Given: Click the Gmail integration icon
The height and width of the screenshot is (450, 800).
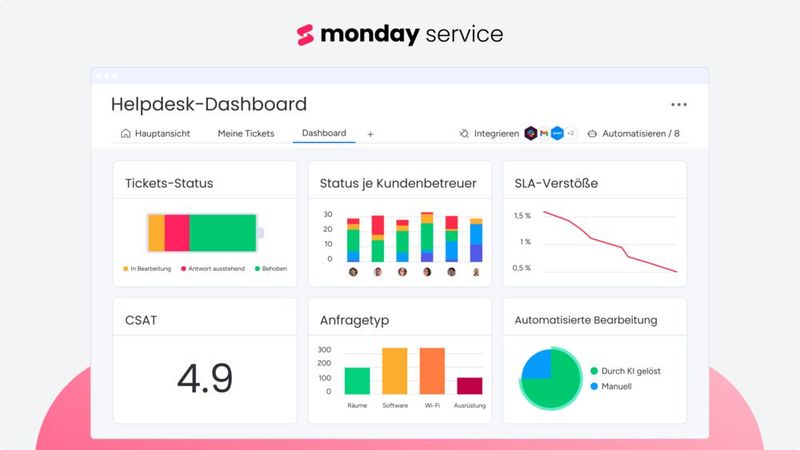Looking at the screenshot, I should point(544,133).
